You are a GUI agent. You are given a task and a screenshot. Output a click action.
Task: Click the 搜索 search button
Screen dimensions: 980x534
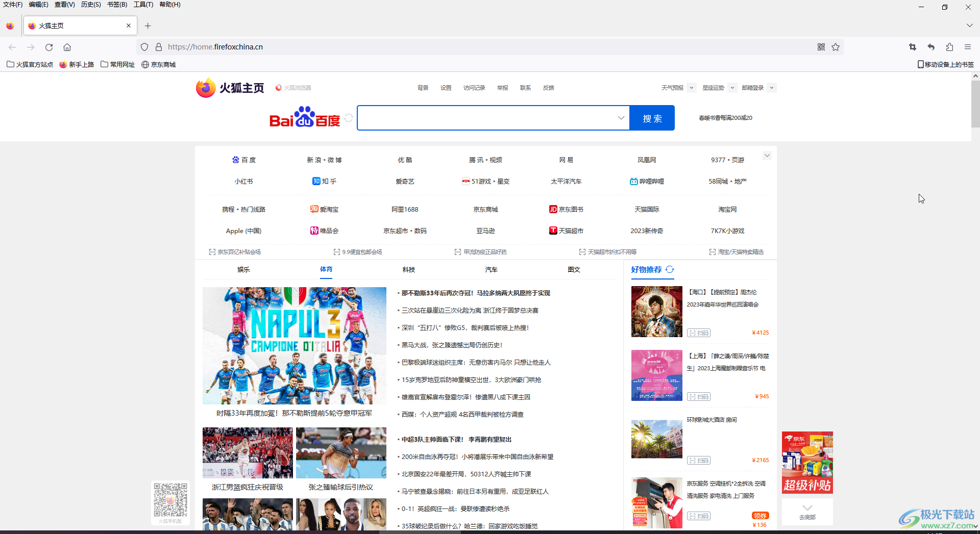652,118
